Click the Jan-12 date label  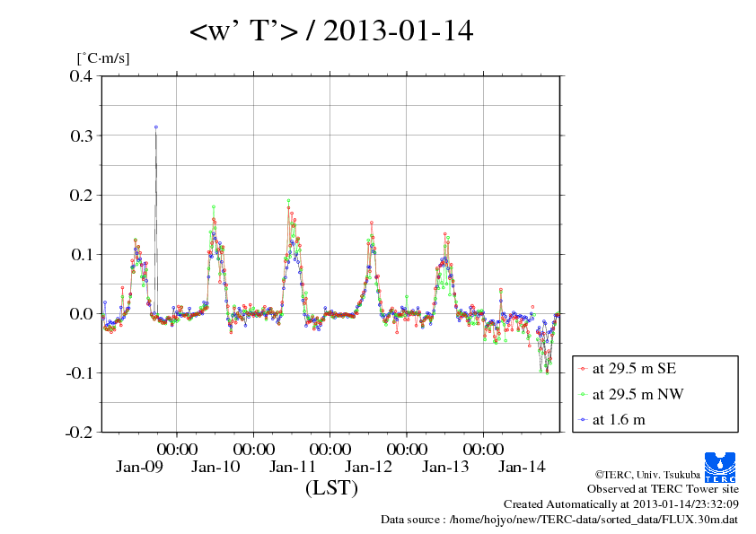click(369, 467)
